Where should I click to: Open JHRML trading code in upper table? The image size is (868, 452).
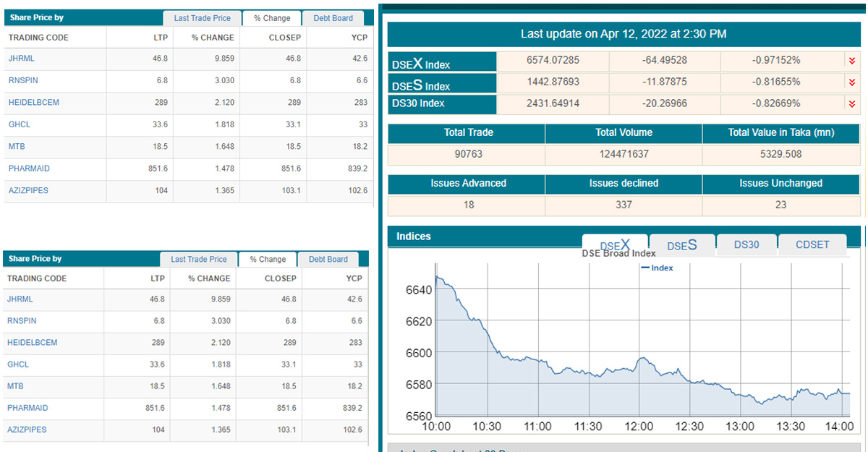(x=21, y=59)
